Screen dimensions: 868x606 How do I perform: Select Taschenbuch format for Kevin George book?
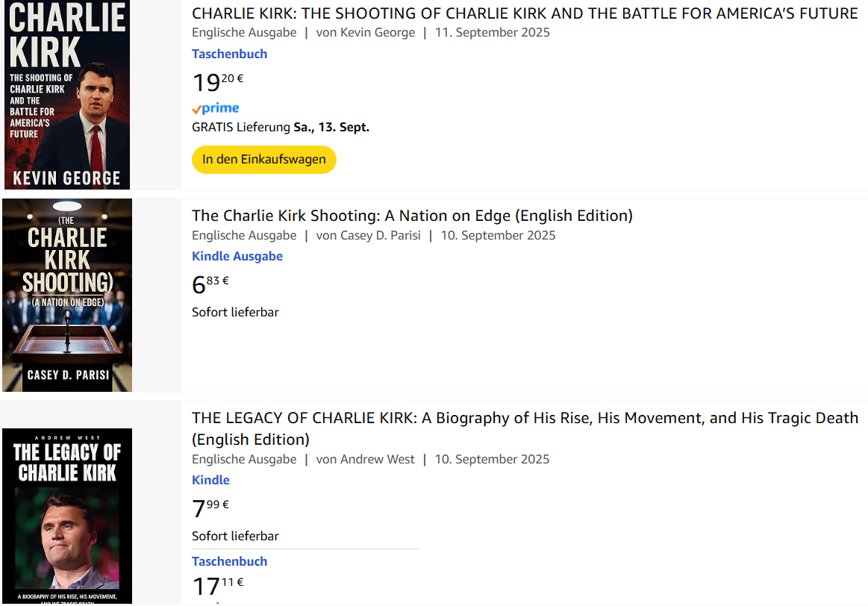[229, 54]
